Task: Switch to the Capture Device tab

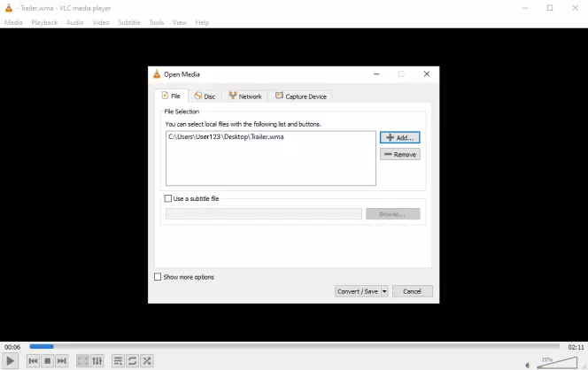Action: (x=301, y=96)
